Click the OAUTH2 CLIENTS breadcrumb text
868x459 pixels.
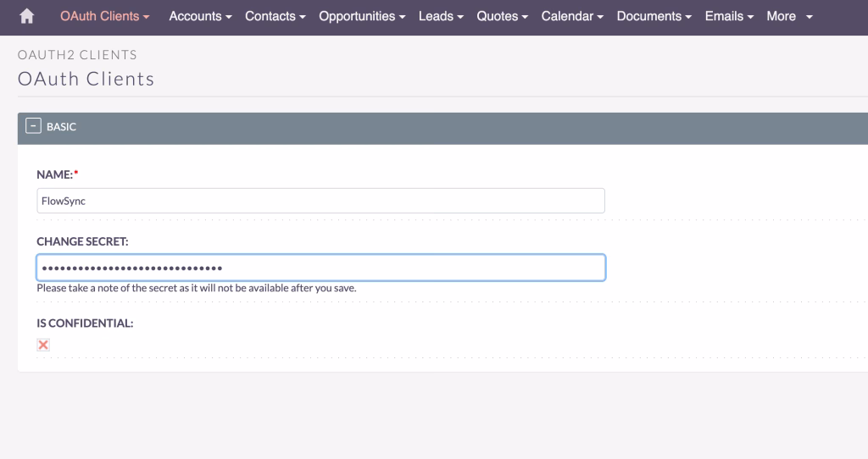(x=77, y=55)
